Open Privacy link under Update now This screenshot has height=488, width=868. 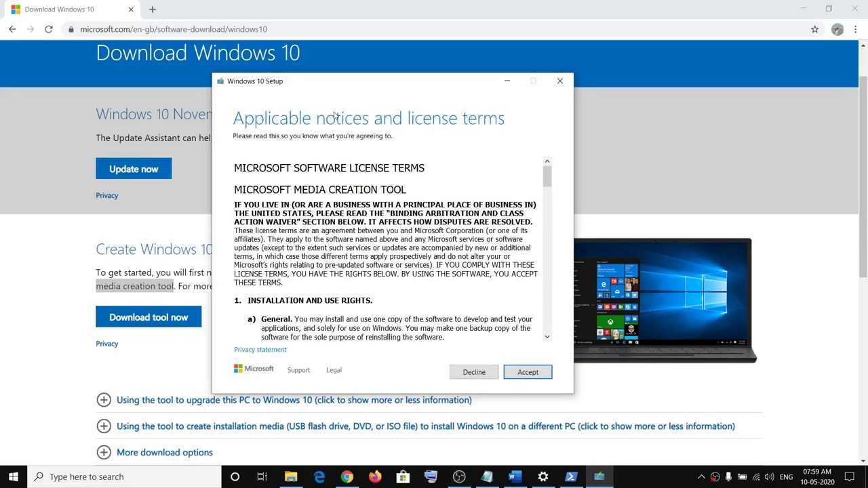[x=107, y=195]
